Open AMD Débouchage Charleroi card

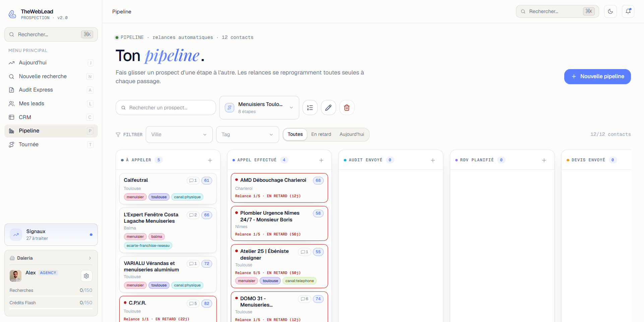point(279,188)
